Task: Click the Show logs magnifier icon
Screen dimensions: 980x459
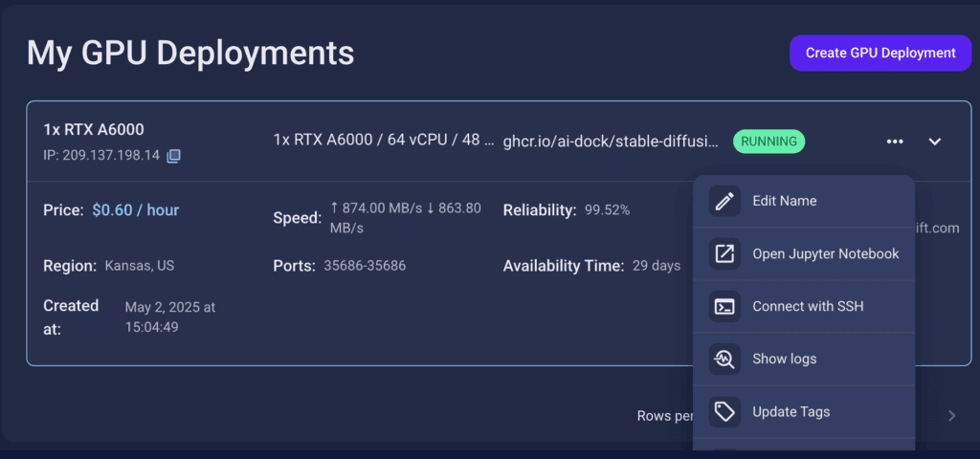Action: (x=724, y=360)
